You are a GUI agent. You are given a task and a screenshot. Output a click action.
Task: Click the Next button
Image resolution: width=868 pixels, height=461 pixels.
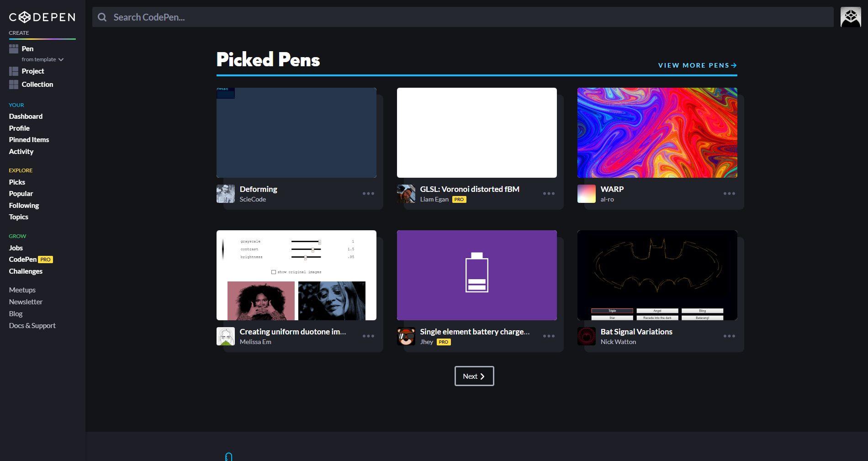(x=474, y=376)
